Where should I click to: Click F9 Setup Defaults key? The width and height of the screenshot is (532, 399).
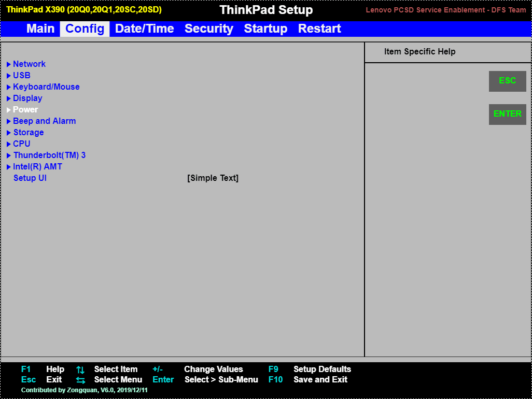point(273,369)
